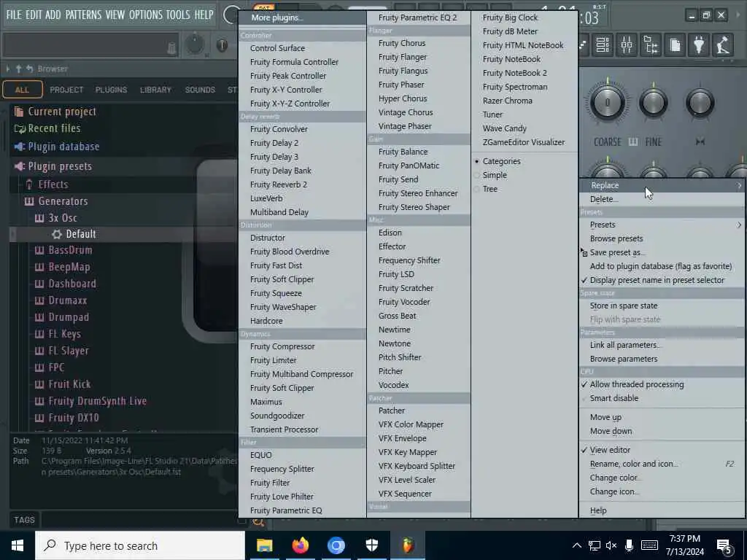Select the ALL browser tab
This screenshot has height=560, width=747.
click(x=22, y=90)
